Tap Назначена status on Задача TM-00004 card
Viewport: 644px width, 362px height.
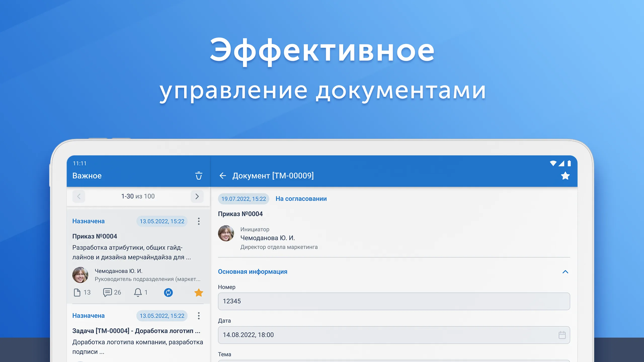tap(89, 316)
